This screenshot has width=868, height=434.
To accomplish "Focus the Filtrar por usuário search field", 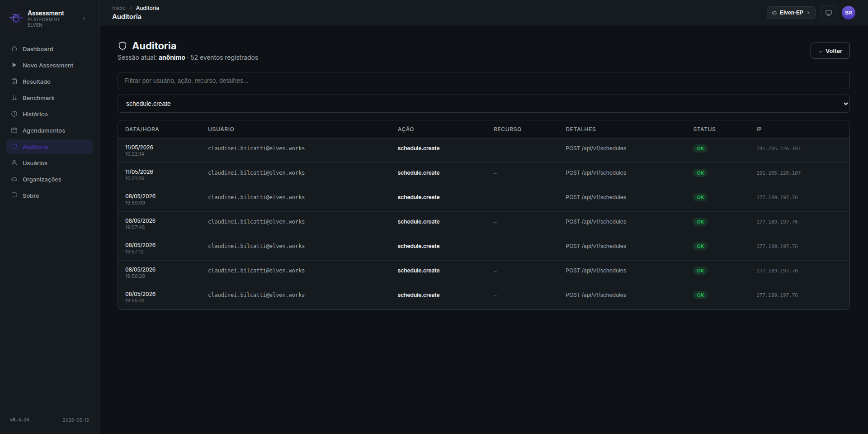I will [483, 81].
